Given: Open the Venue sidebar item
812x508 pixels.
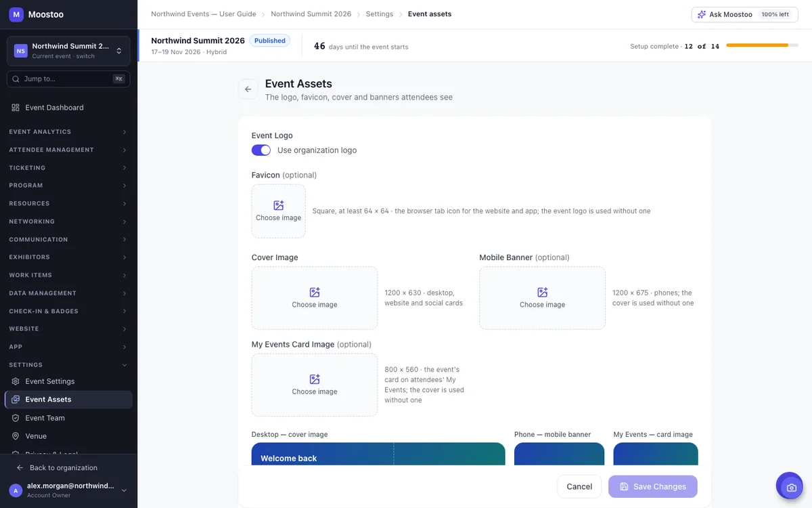Looking at the screenshot, I should click(68, 436).
